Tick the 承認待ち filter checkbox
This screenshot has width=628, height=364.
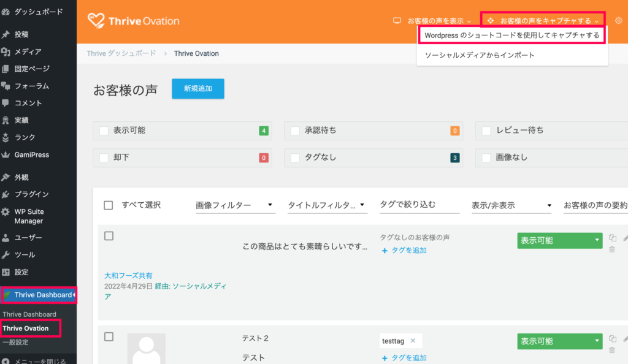tap(295, 131)
